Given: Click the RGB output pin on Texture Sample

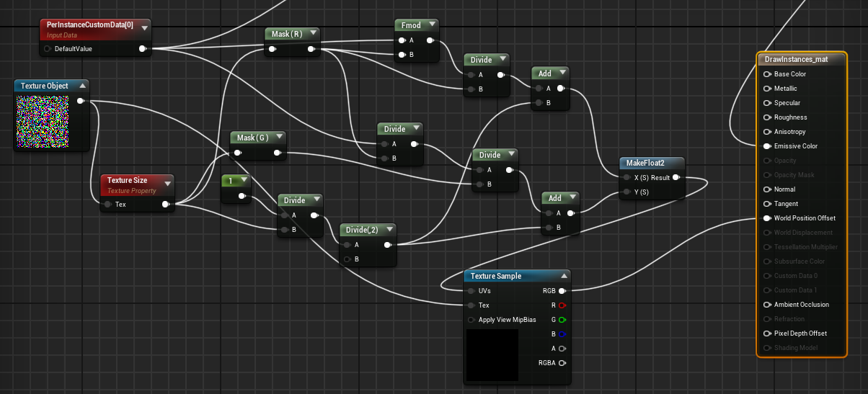Looking at the screenshot, I should 562,291.
